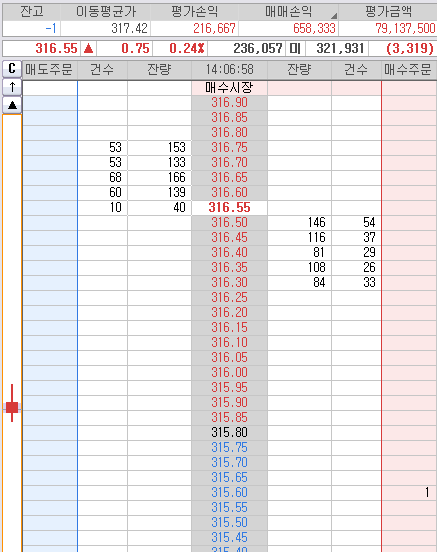
Task: Click ask quantity 153 at 316.75
Action: click(x=176, y=148)
